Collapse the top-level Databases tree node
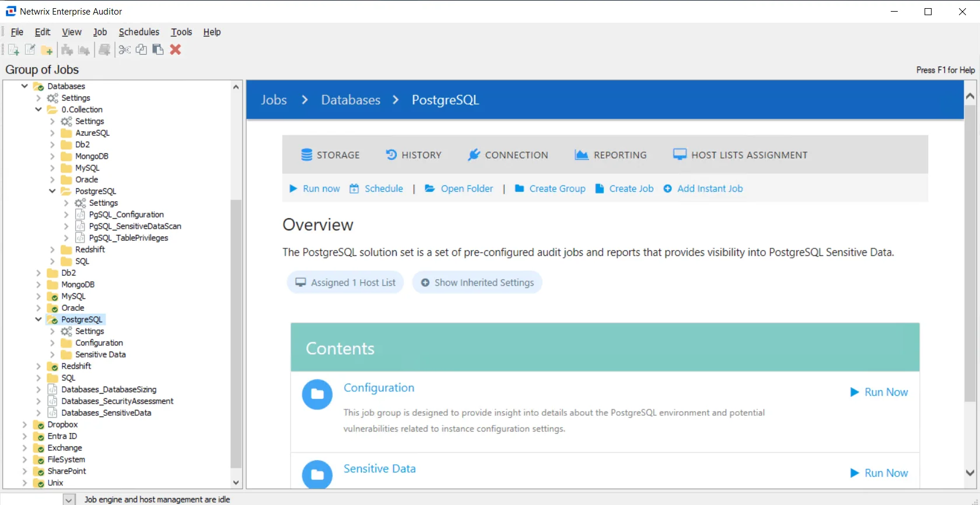 (x=24, y=86)
